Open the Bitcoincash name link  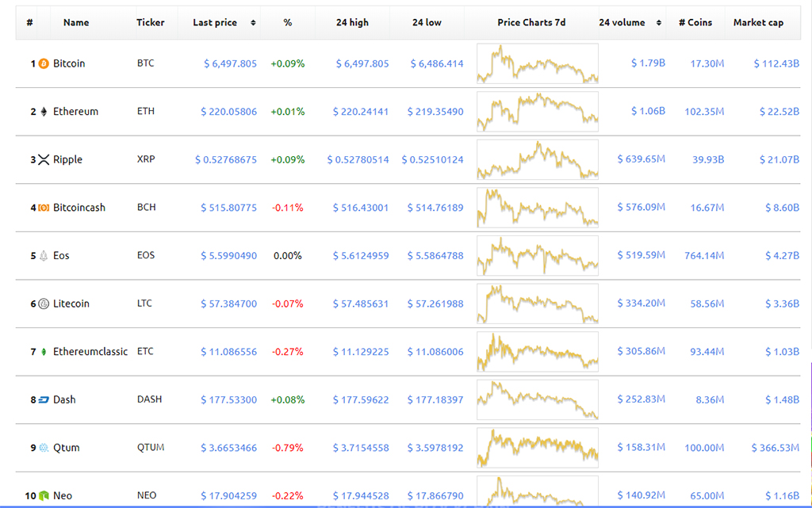[79, 208]
